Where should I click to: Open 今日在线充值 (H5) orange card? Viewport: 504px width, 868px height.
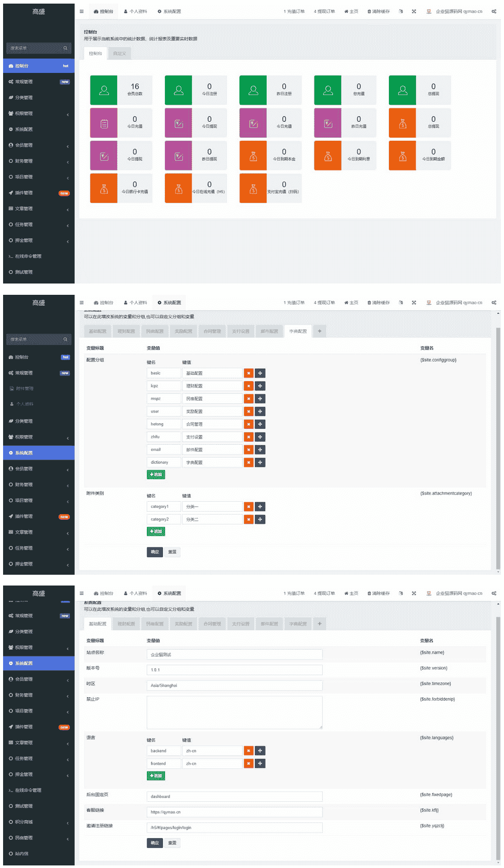pyautogui.click(x=196, y=188)
